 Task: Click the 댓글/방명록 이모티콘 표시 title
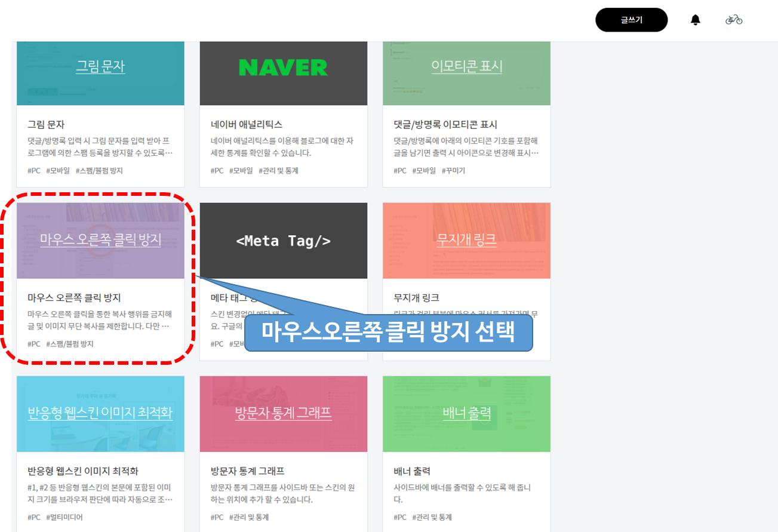click(x=445, y=124)
